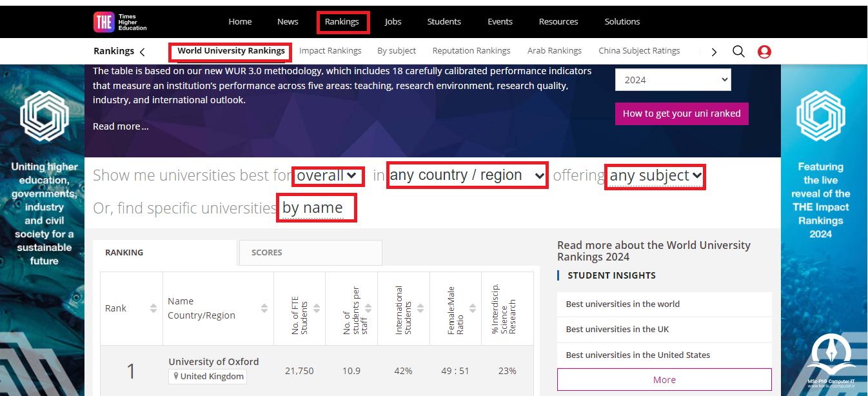Click the More button under Student Insights

tap(664, 380)
